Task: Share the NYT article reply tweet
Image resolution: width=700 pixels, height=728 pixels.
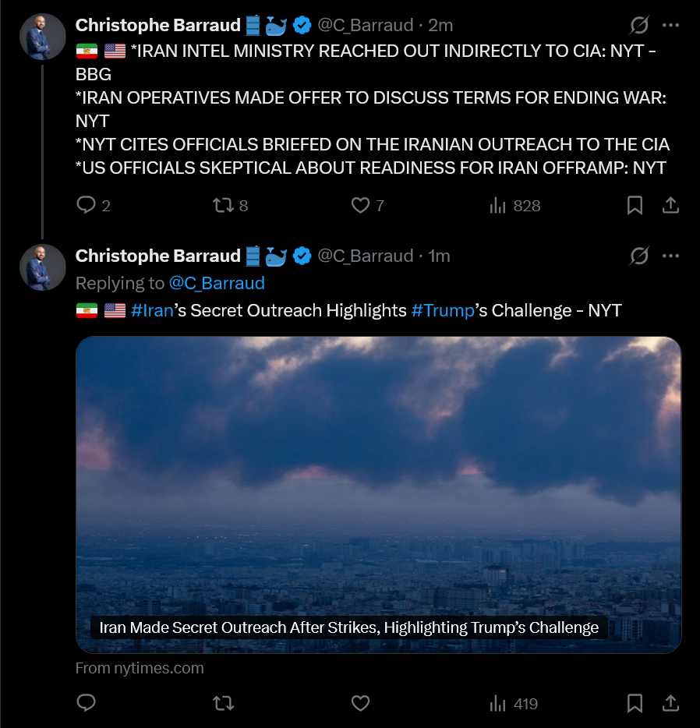Action: coord(670,704)
